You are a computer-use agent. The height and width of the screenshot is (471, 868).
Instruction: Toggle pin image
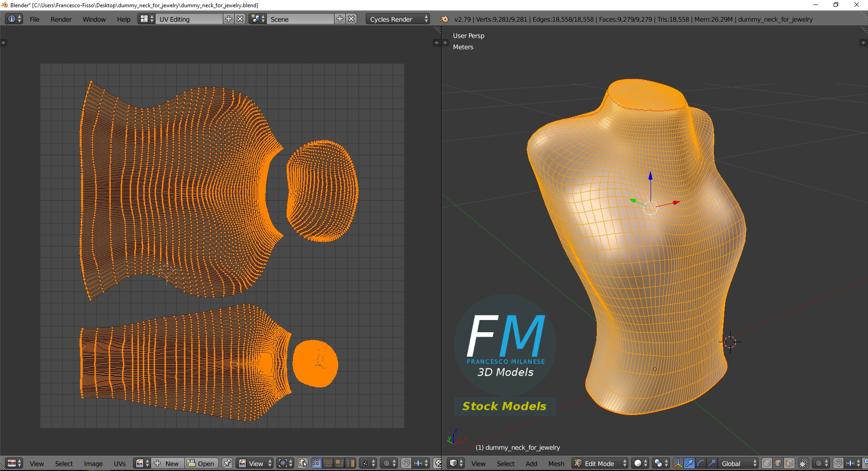[227, 463]
